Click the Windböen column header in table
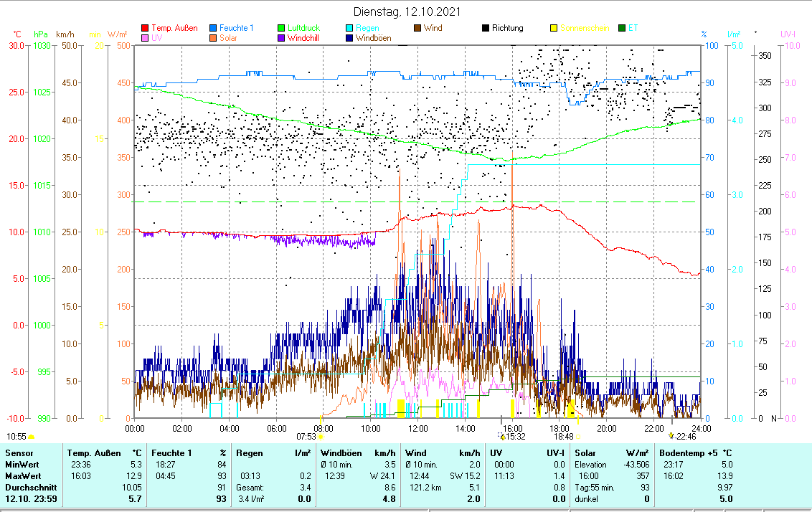 (340, 452)
